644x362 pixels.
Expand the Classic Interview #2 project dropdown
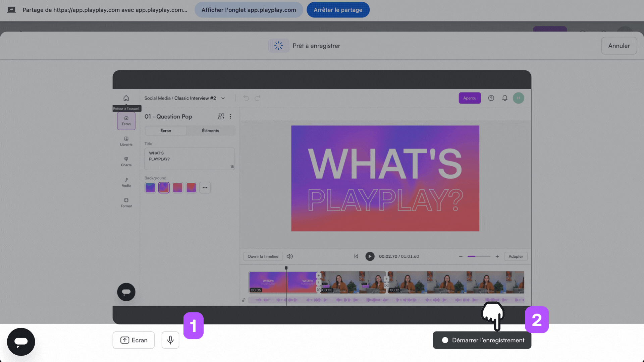click(x=223, y=98)
